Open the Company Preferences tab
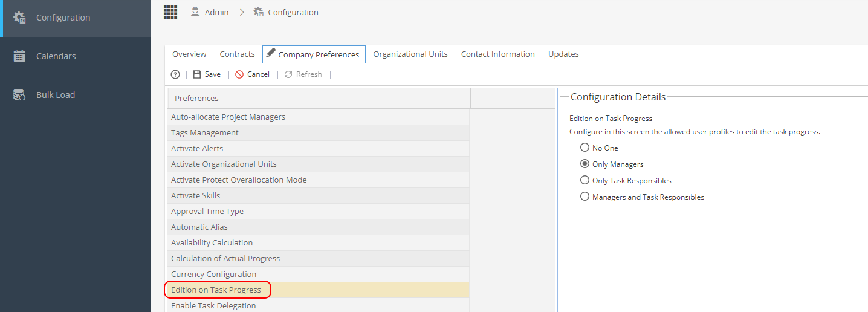The image size is (868, 312). 314,54
